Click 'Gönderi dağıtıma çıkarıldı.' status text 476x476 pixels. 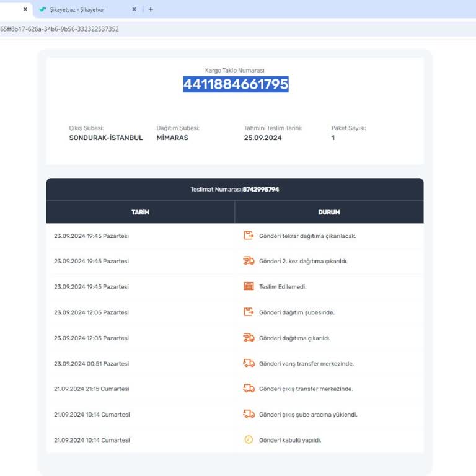[x=295, y=338]
